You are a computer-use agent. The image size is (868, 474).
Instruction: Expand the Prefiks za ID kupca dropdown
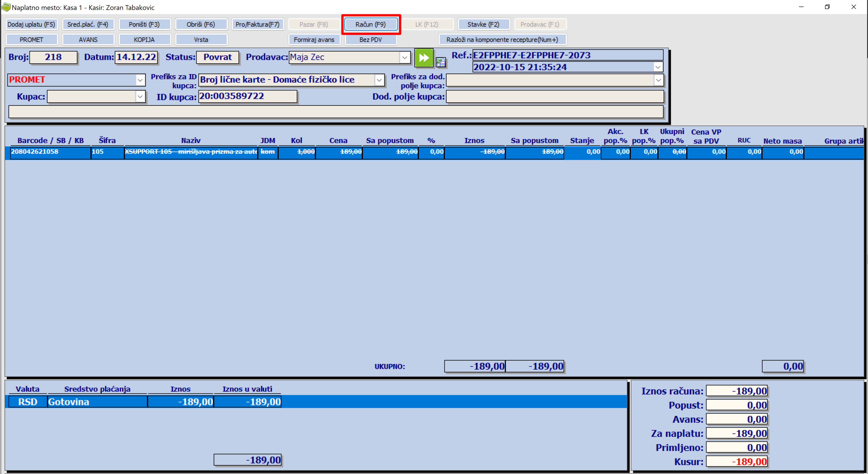pyautogui.click(x=379, y=80)
